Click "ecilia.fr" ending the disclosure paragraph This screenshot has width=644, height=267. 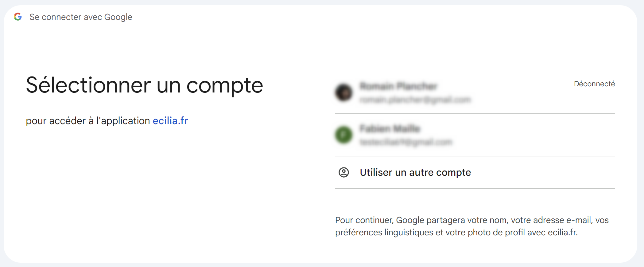click(562, 233)
